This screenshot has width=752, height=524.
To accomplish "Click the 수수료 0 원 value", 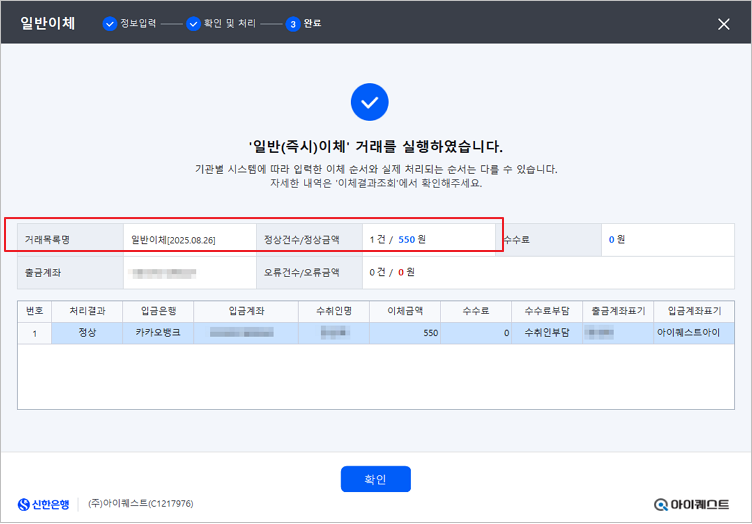I will pyautogui.click(x=617, y=240).
